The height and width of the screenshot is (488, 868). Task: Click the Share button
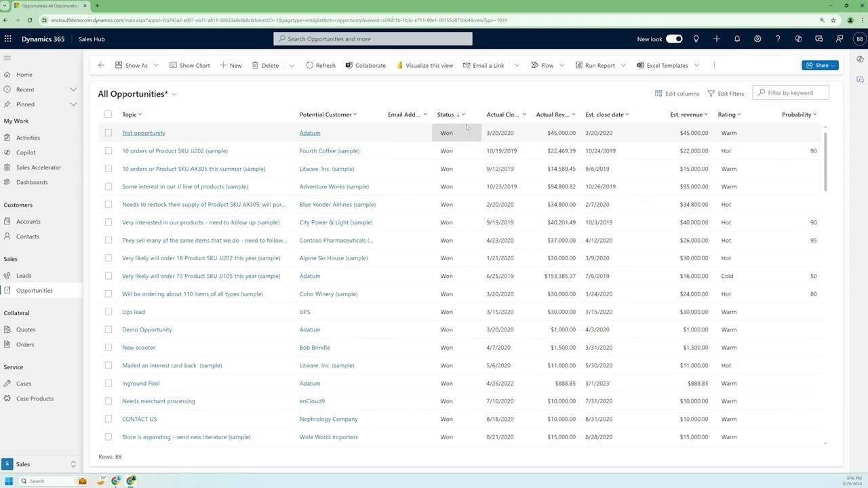coord(821,65)
